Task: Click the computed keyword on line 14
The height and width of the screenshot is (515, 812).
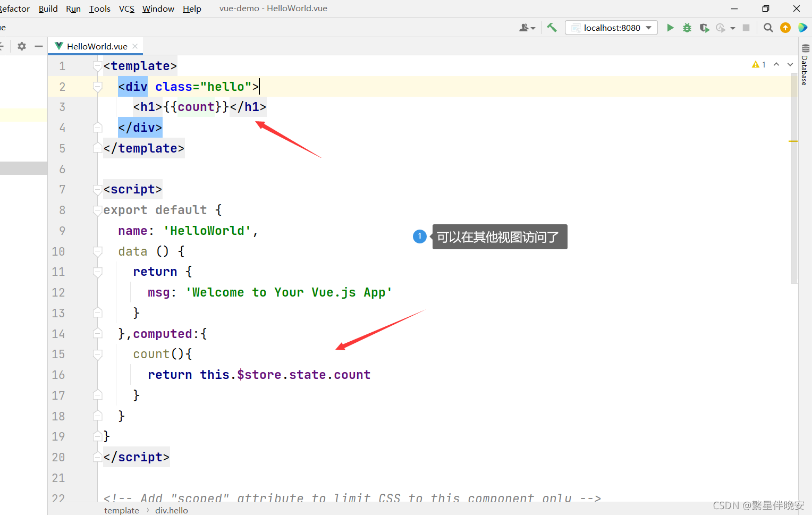Action: click(163, 334)
